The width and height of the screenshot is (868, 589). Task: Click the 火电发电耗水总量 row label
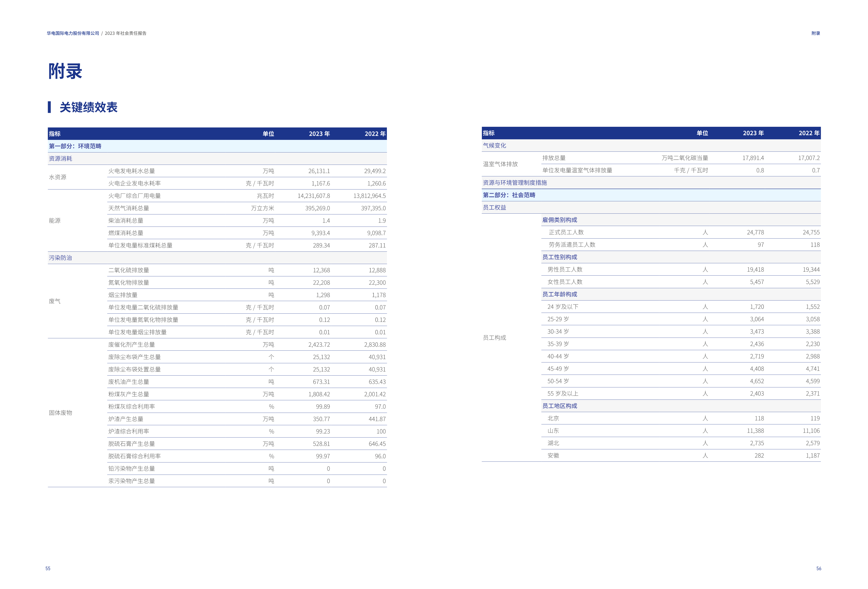[131, 171]
